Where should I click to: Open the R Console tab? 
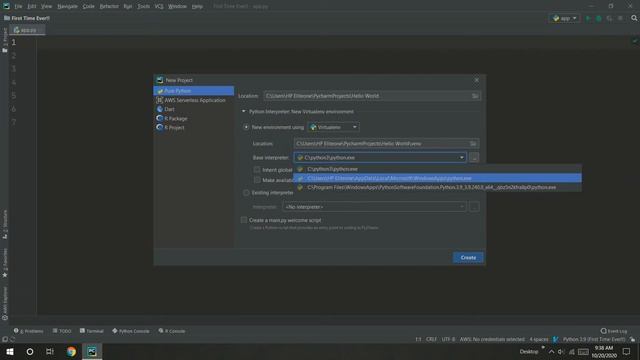172,331
